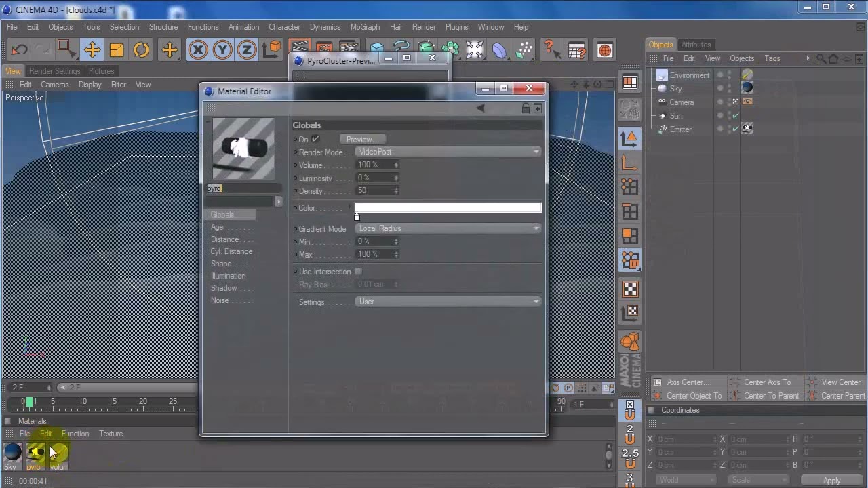Open the Render menu
The height and width of the screenshot is (488, 868).
coord(424,27)
